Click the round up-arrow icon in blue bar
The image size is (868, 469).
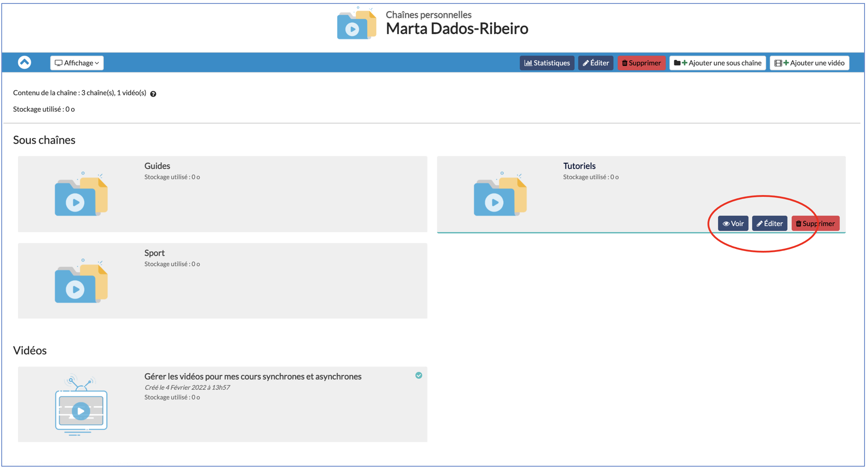coord(25,63)
